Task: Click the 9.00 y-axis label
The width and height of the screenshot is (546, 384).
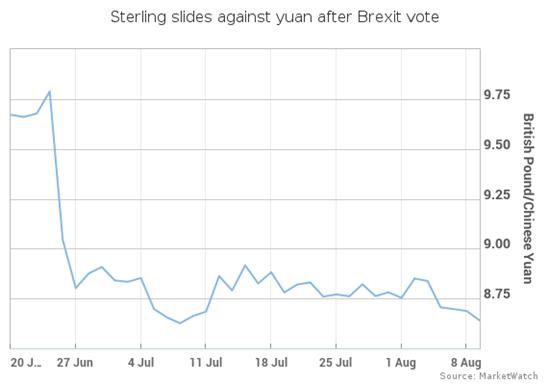Action: click(x=497, y=244)
